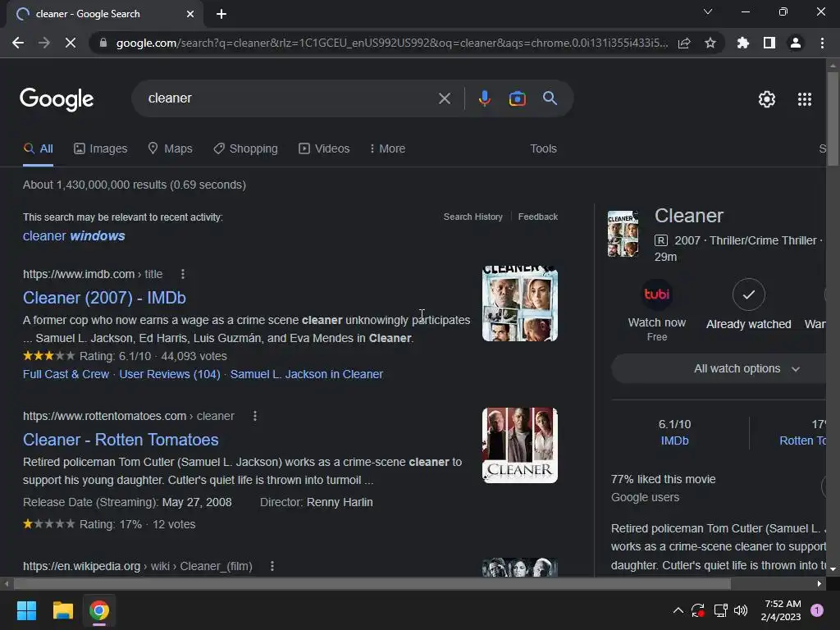Screen dimensions: 840x630
Task: Open File Explorer from the taskbar
Action: 62,610
